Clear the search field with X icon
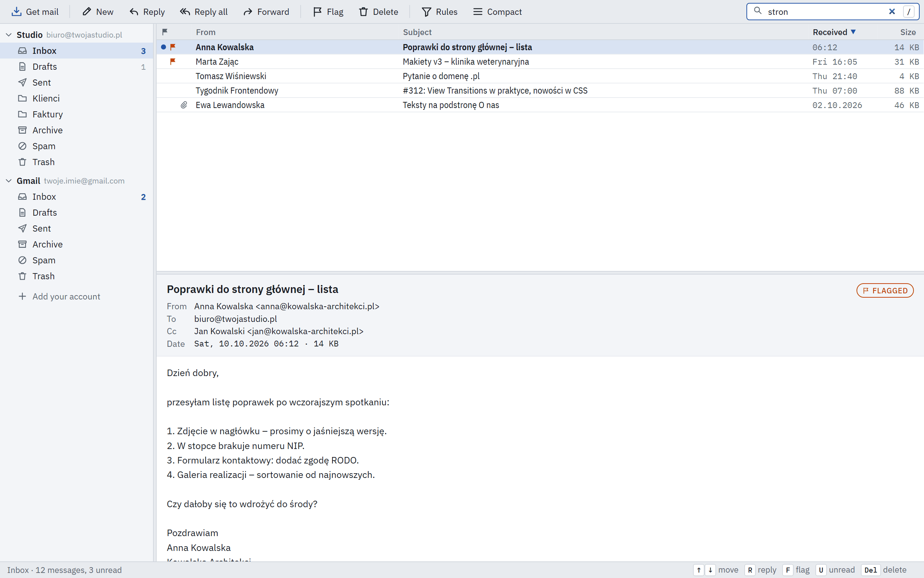This screenshot has height=578, width=924. pyautogui.click(x=892, y=12)
